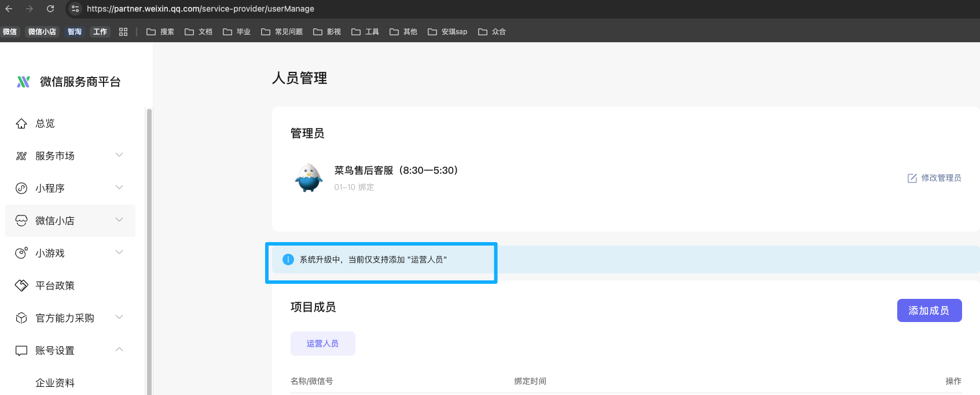980x395 pixels.
Task: Open 企业资料 under account settings
Action: pos(55,383)
